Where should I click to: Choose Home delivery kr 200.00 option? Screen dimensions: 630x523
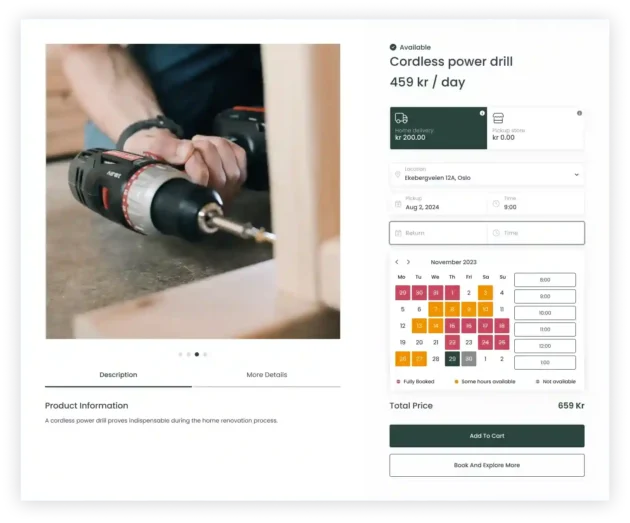click(x=438, y=128)
